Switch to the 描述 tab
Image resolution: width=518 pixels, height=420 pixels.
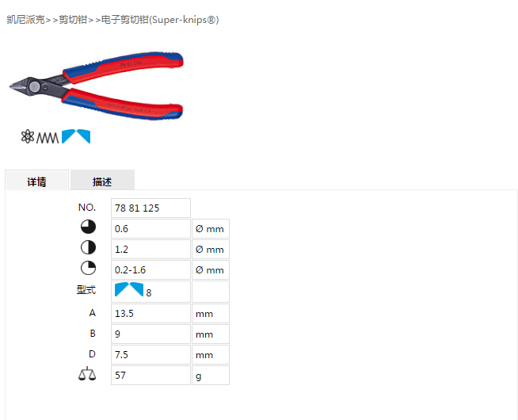[102, 180]
